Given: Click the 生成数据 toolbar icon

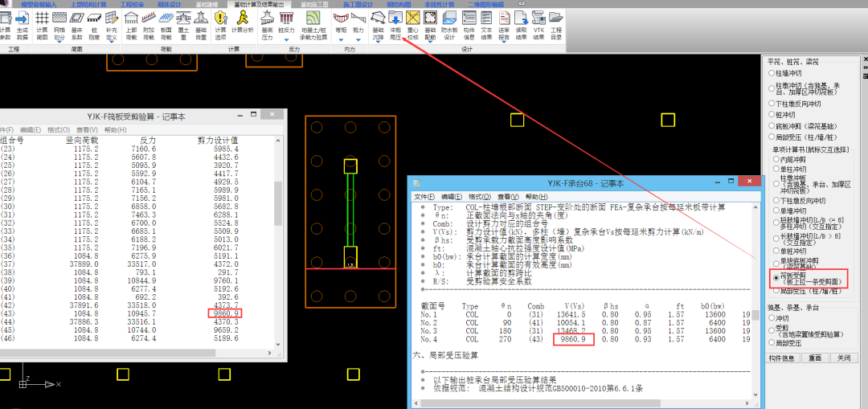Looking at the screenshot, I should click(23, 25).
